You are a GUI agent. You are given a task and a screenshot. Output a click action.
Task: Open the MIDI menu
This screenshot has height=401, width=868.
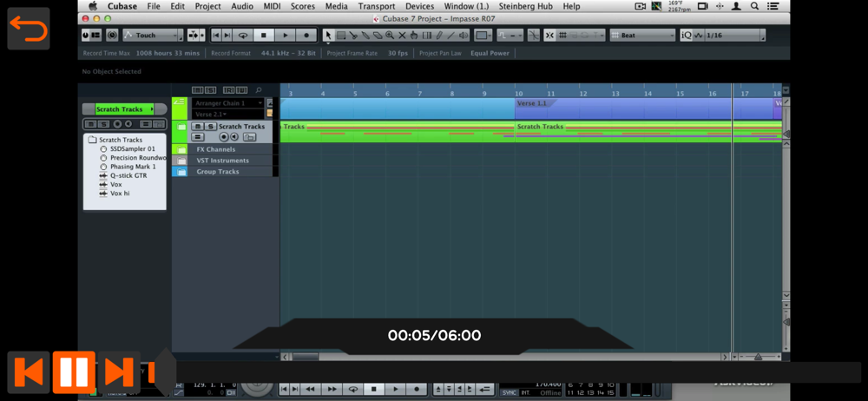[273, 6]
